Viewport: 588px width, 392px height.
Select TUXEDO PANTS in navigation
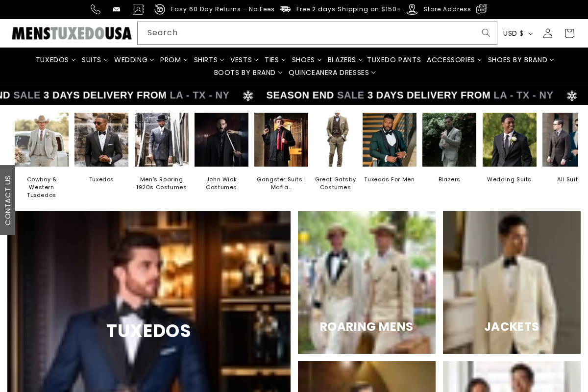pos(394,60)
